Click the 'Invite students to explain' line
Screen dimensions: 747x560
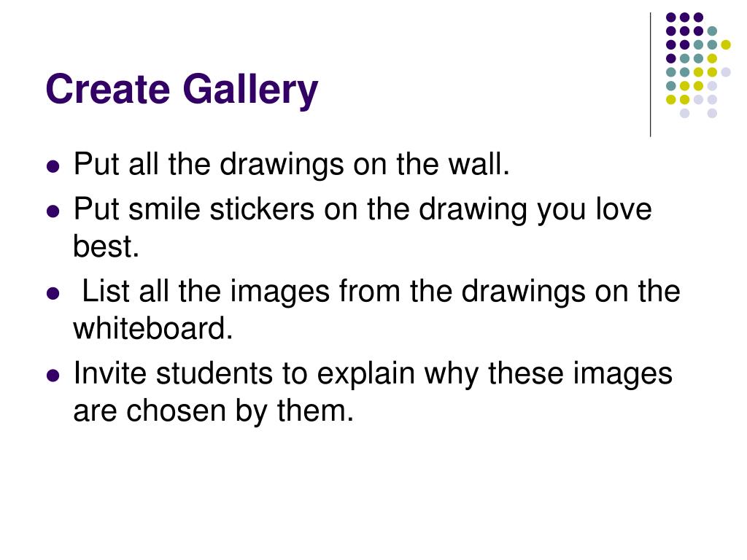pos(373,373)
